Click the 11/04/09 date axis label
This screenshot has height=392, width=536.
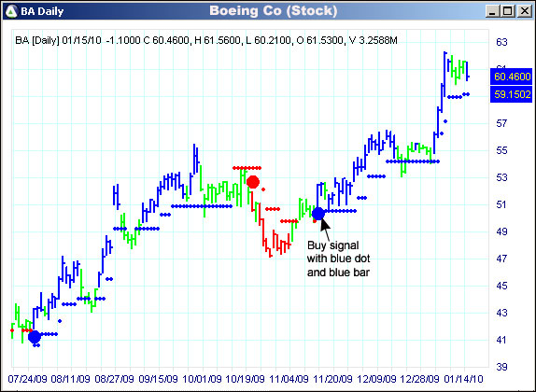click(x=289, y=379)
